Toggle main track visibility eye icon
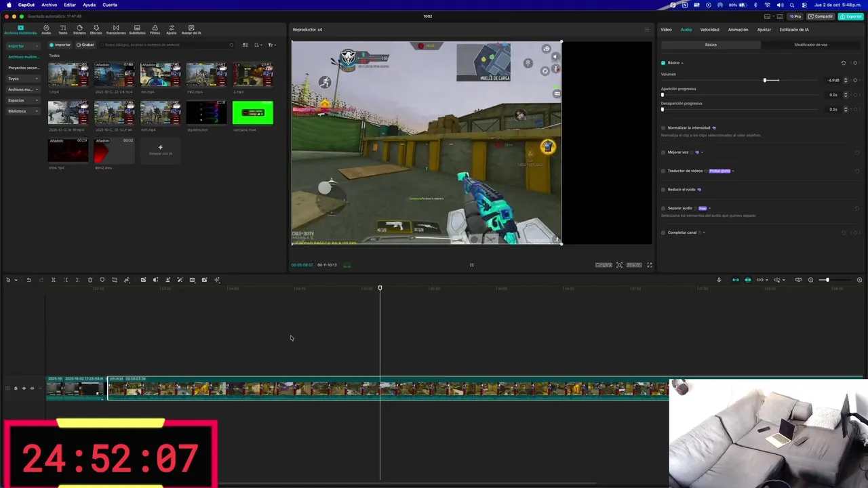The height and width of the screenshot is (488, 868). pos(24,388)
